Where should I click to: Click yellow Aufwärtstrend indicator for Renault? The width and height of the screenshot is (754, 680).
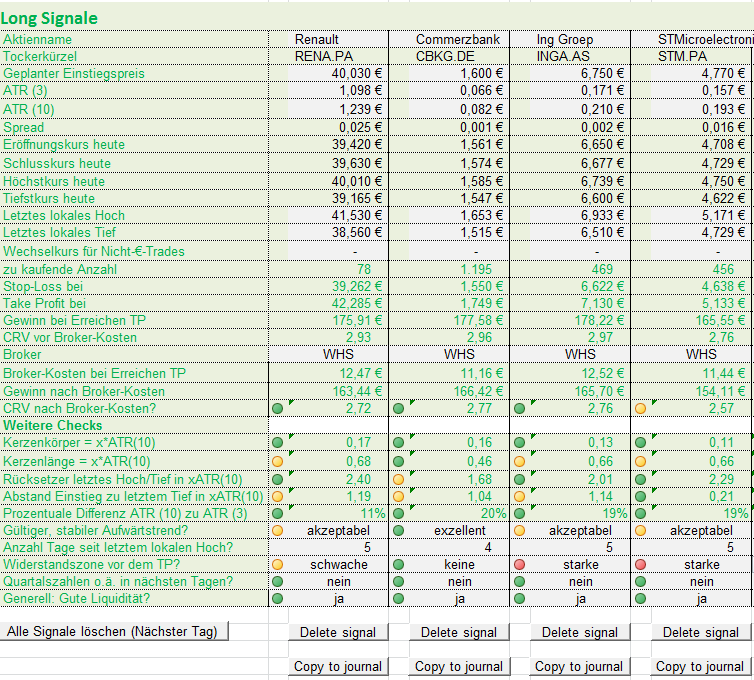(277, 530)
